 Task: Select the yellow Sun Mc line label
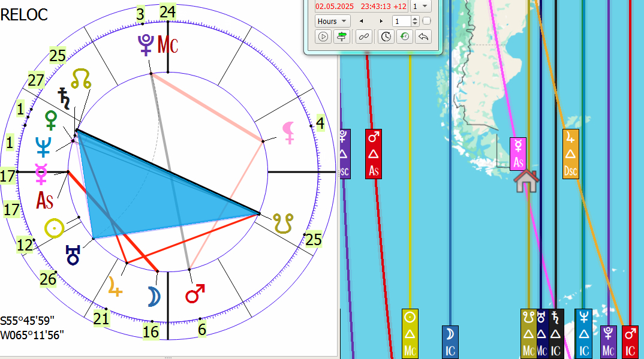coord(410,333)
